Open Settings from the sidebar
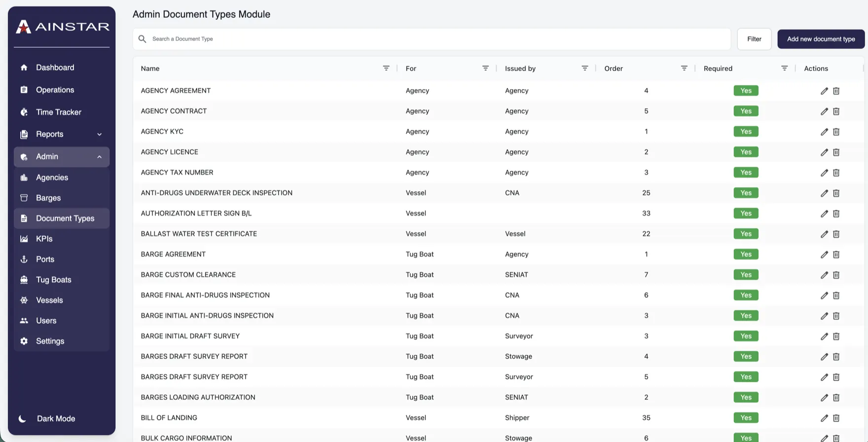The image size is (868, 442). tap(62, 341)
